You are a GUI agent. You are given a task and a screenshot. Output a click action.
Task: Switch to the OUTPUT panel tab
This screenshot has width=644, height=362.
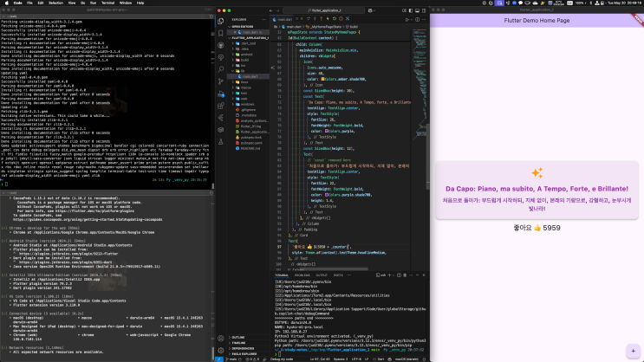point(322,275)
